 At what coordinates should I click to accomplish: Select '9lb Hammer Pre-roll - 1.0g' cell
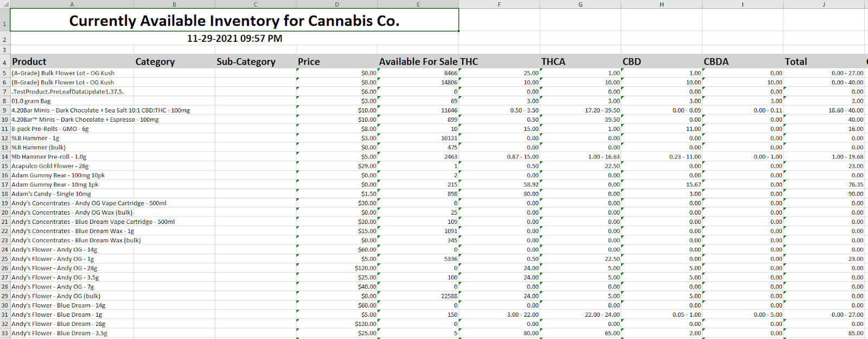click(x=72, y=156)
